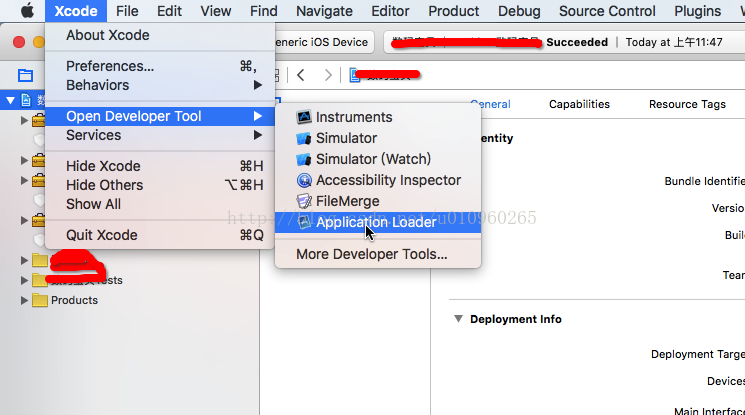Choose Show All

(160, 204)
